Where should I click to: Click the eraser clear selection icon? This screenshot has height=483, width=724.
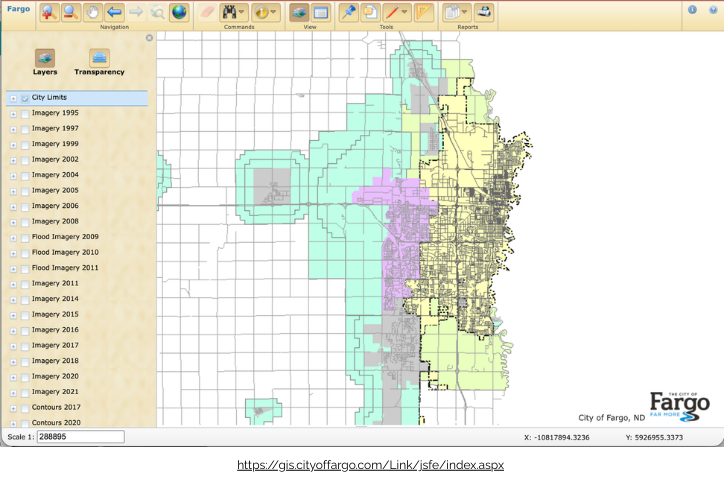tap(207, 12)
